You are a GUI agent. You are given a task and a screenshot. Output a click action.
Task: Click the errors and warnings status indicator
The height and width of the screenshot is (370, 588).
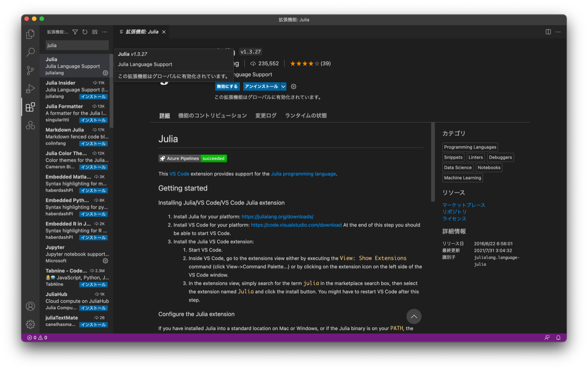(x=37, y=338)
